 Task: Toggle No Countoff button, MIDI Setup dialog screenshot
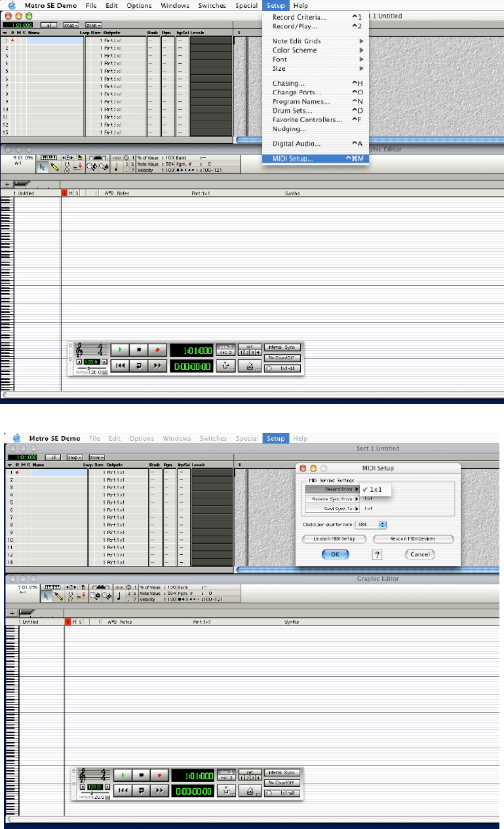(282, 782)
